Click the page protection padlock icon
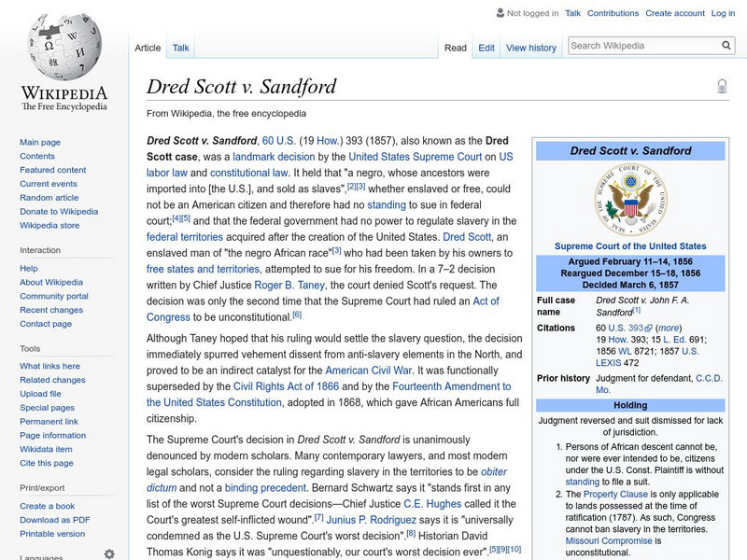This screenshot has width=747, height=560. [722, 86]
